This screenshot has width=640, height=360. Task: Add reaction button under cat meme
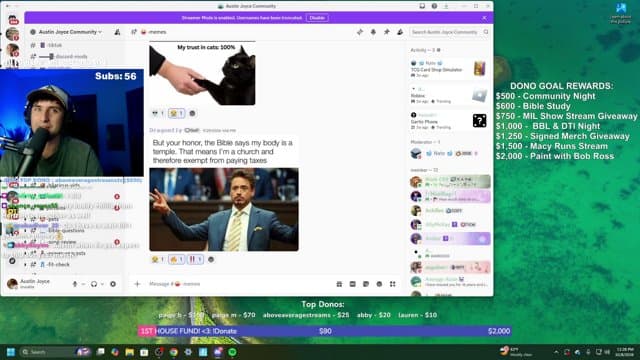pyautogui.click(x=192, y=113)
